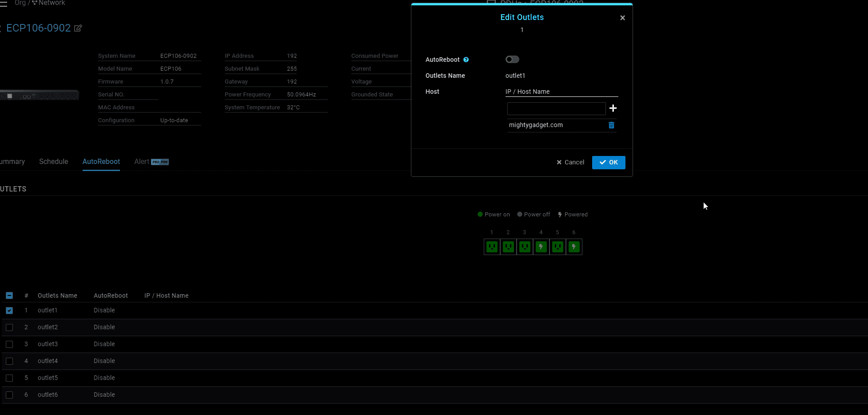868x415 pixels.
Task: Enable the AutoReboot toggle switch
Action: pos(512,60)
